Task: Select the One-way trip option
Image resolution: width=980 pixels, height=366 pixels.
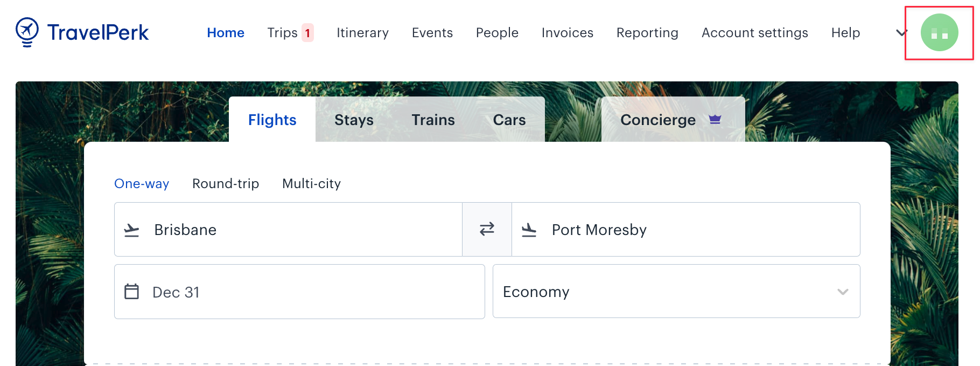Action: [142, 184]
